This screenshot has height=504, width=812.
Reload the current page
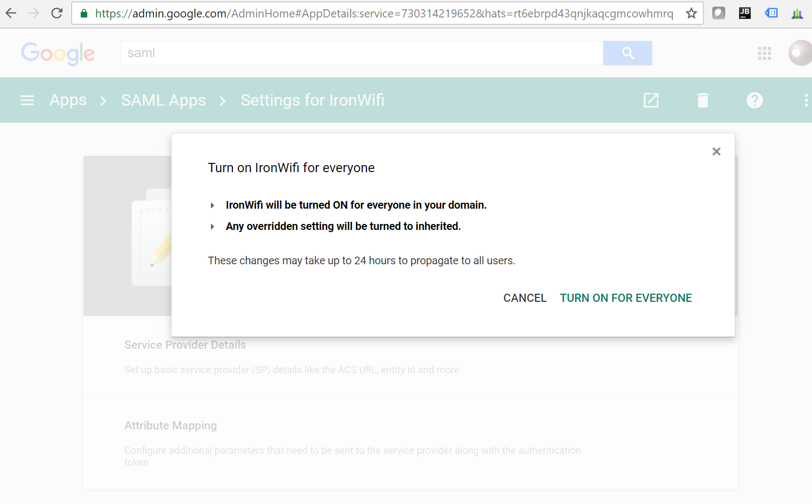click(56, 13)
